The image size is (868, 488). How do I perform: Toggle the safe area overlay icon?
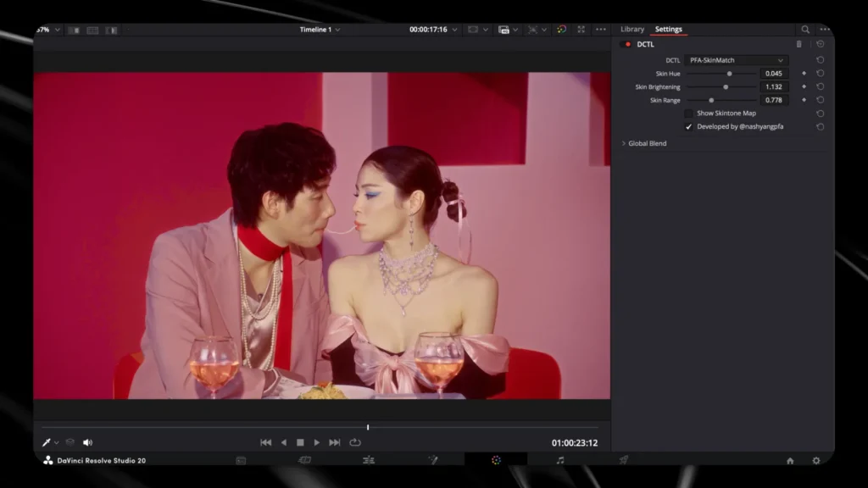click(473, 30)
